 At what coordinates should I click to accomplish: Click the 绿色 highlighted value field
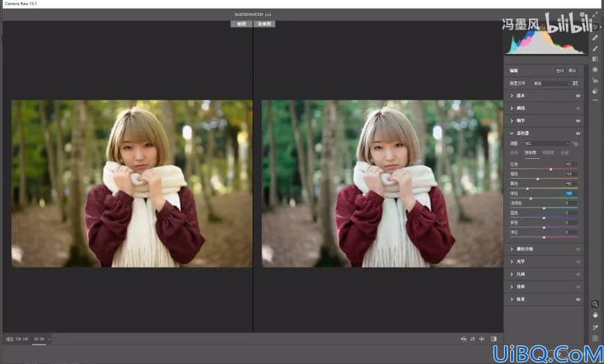click(x=570, y=193)
